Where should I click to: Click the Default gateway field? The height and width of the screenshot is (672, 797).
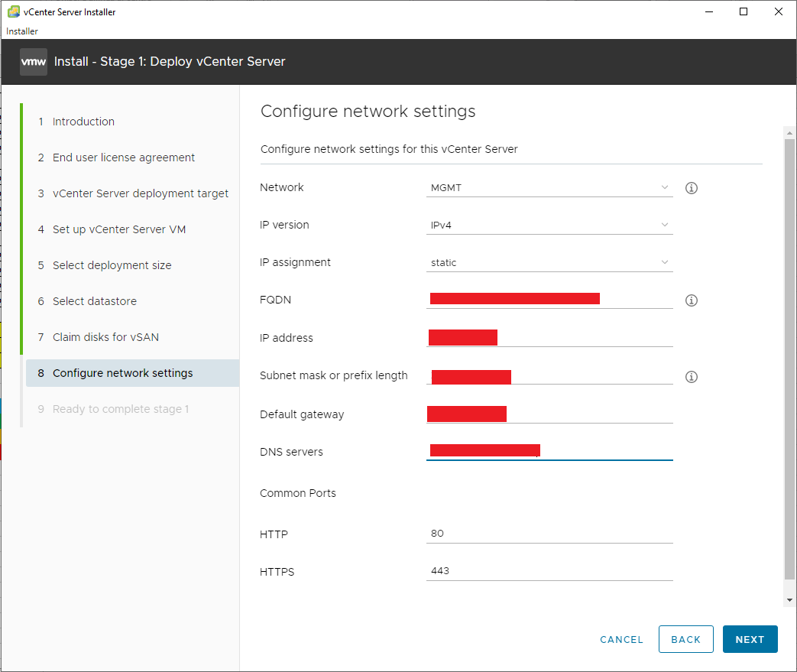549,414
